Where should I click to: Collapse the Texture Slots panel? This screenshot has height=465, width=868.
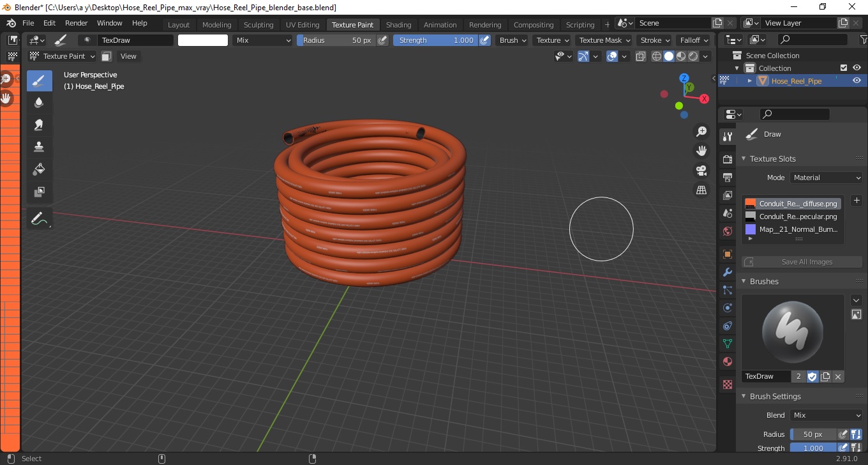coord(744,158)
